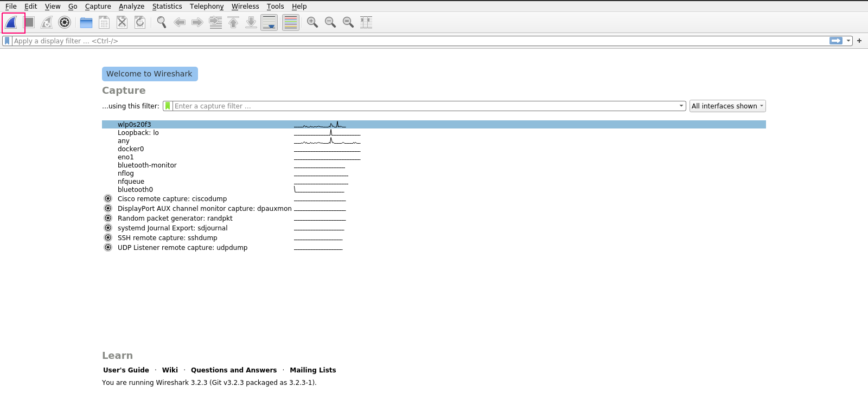Open capture filter bookmark menu
The image size is (868, 399).
pyautogui.click(x=168, y=106)
